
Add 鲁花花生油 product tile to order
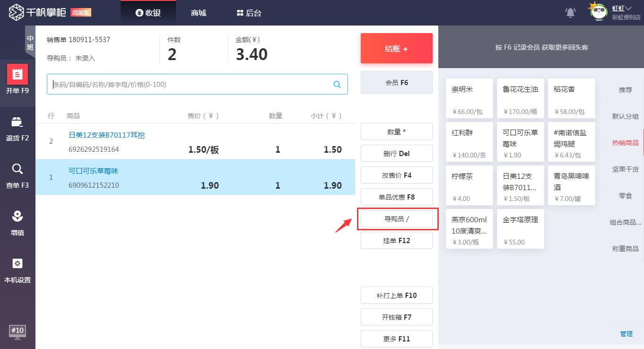(x=520, y=98)
